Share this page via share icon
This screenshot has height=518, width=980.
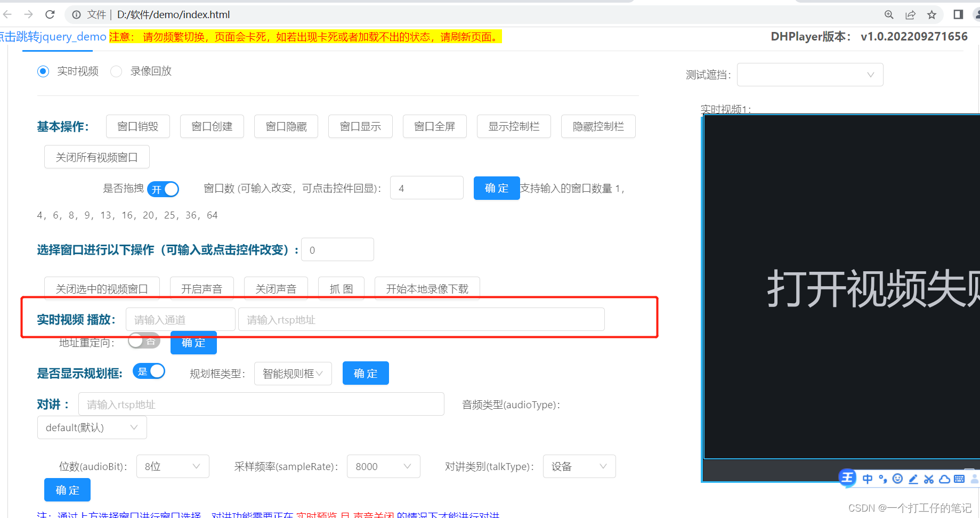[910, 14]
